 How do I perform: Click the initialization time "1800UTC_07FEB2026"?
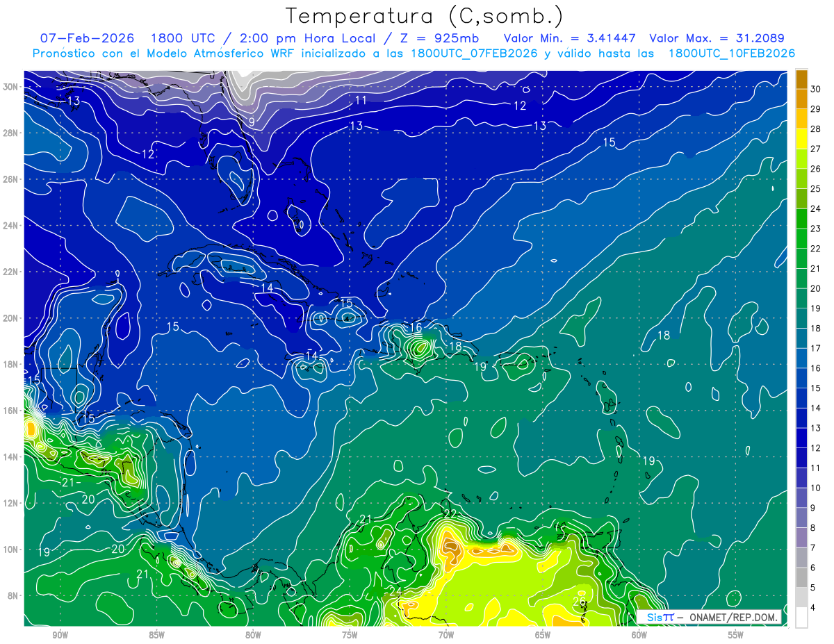coord(475,53)
